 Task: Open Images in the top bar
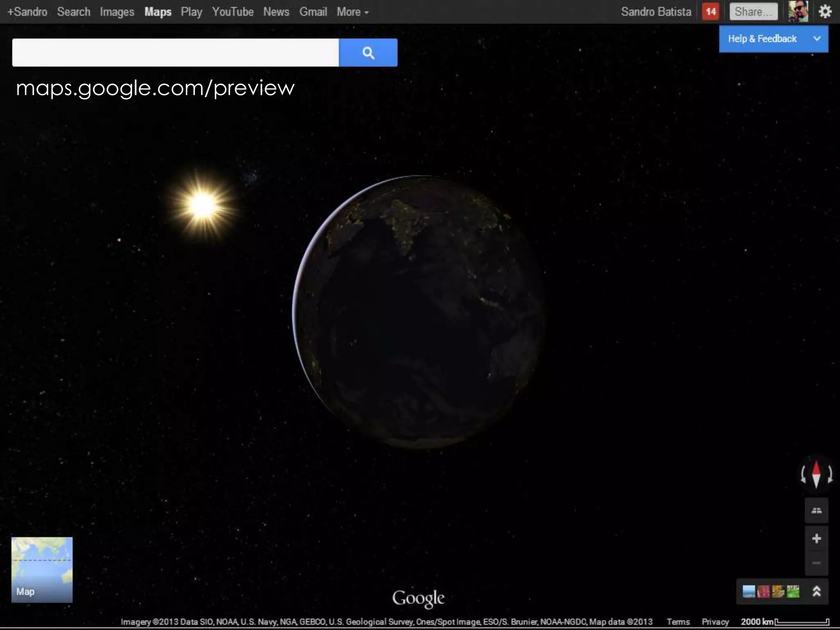click(117, 12)
